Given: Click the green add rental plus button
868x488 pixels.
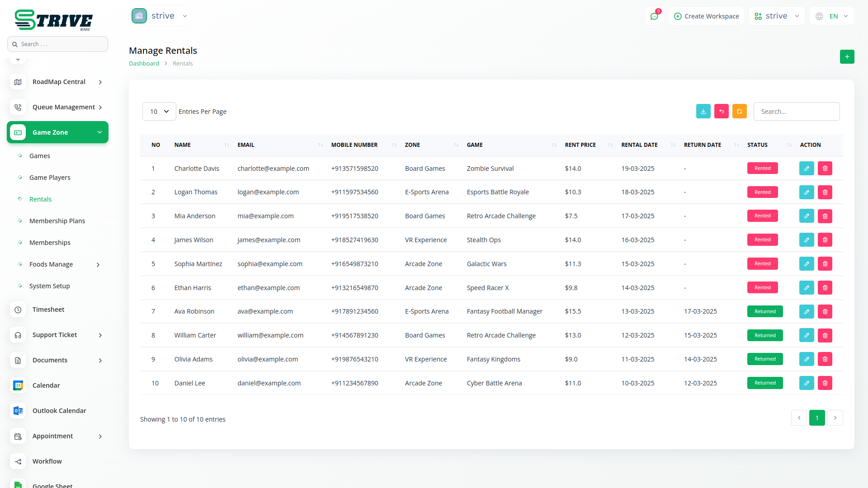Looking at the screenshot, I should point(847,56).
